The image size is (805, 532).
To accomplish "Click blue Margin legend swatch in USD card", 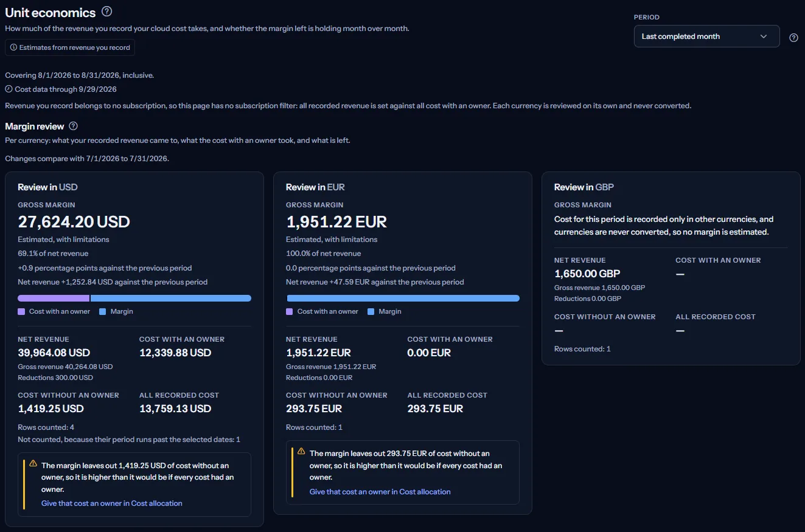I will coord(102,311).
